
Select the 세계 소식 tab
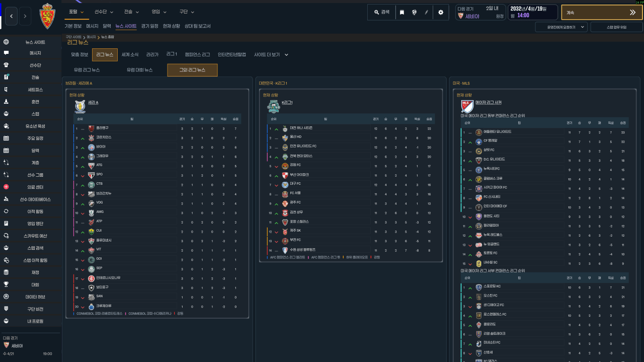tap(130, 54)
